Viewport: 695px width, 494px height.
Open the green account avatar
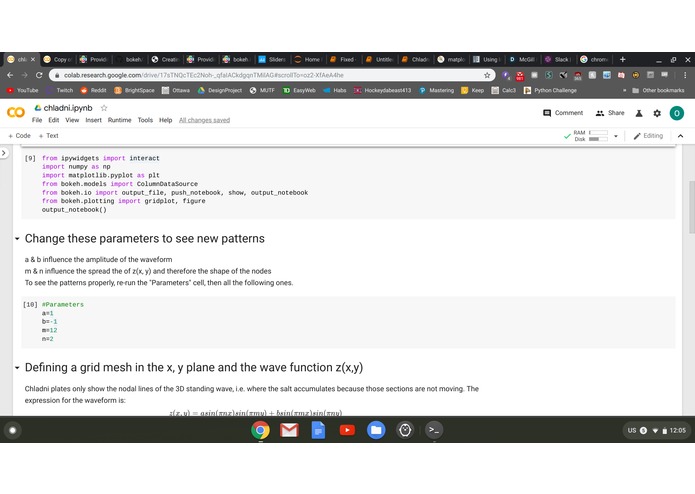[x=676, y=113]
